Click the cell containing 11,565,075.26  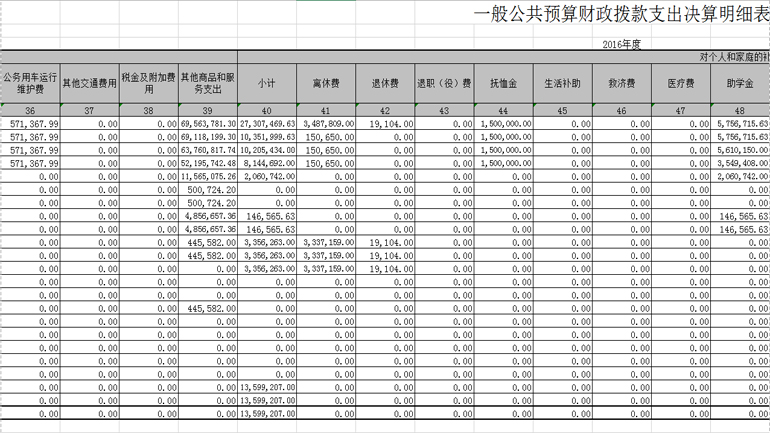click(208, 177)
